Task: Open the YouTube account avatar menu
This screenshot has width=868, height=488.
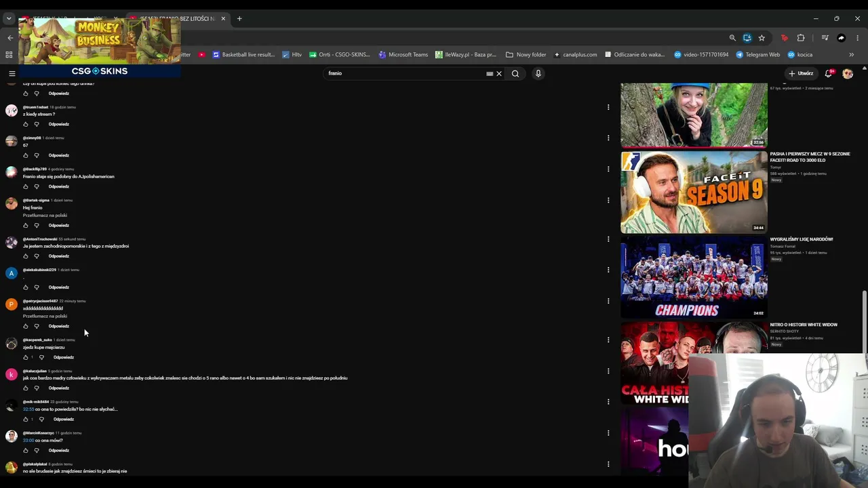Action: (848, 73)
